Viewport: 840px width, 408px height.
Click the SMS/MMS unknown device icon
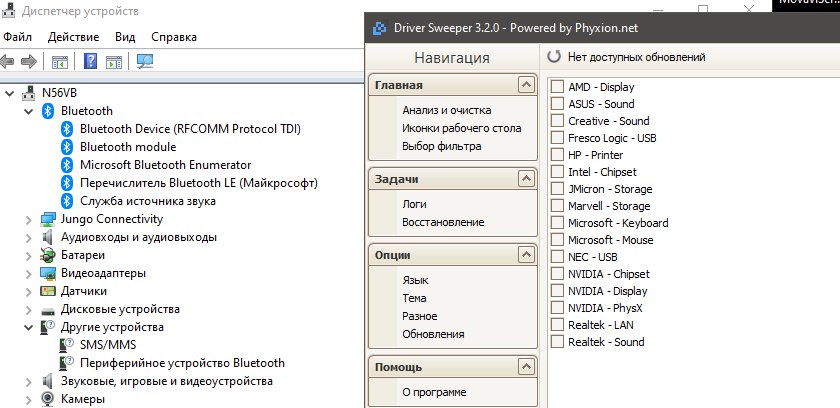(x=66, y=345)
